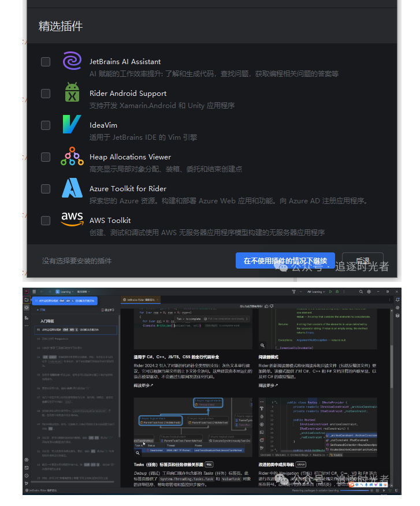Image resolution: width=420 pixels, height=506 pixels.
Task: Click the IdeaVim plugin title
Action: (103, 125)
